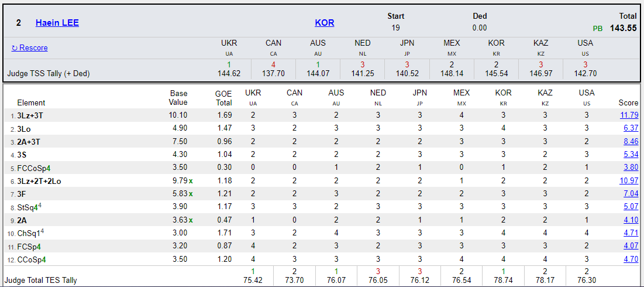Click the 5.07 score for StSq4
The image size is (644, 287).
pos(631,206)
